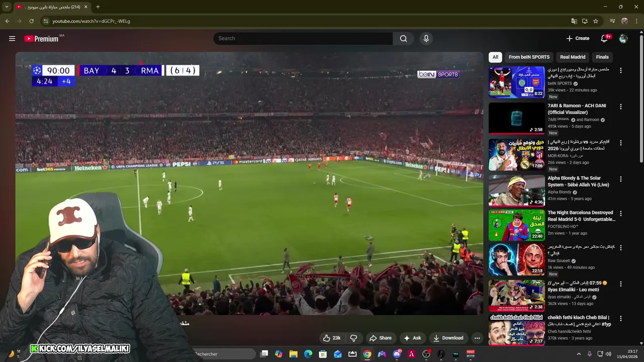Screen dimensions: 644x362
Task: Open new browser tab with plus
Action: pyautogui.click(x=98, y=7)
